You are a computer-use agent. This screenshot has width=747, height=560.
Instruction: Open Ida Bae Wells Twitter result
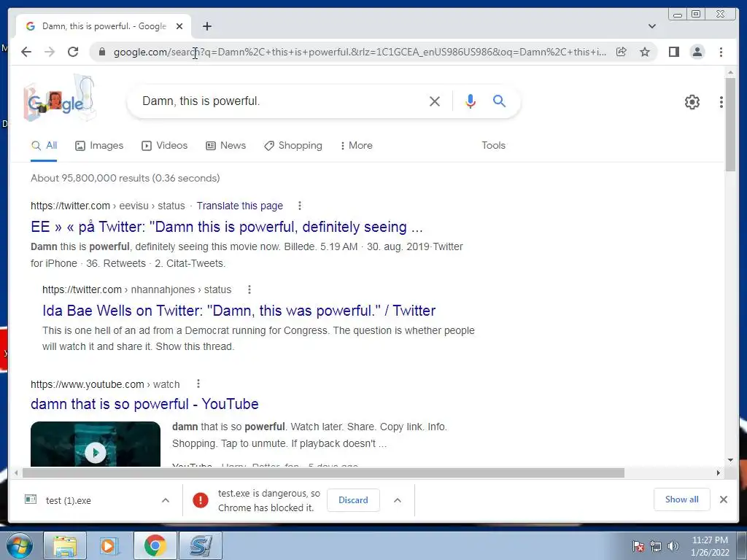(239, 311)
